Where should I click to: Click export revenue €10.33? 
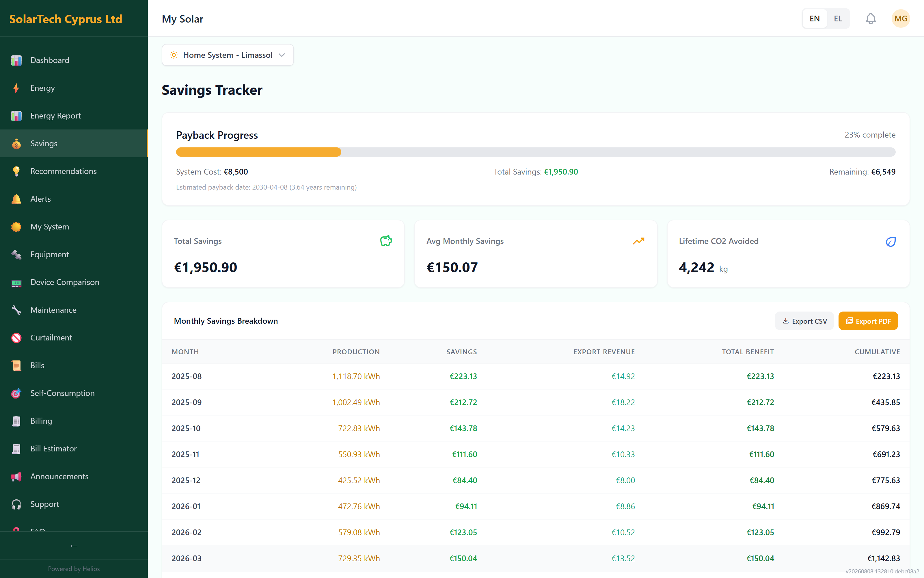coord(623,455)
